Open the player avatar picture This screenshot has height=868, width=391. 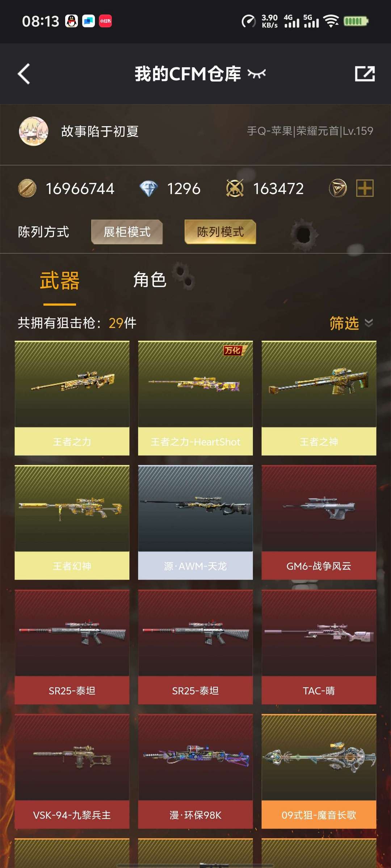[x=34, y=131]
